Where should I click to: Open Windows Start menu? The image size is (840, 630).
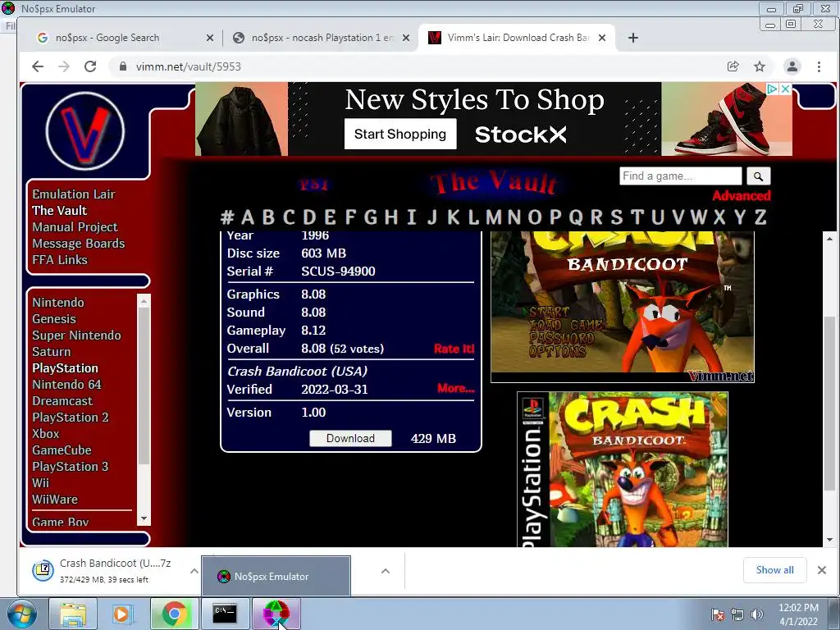click(21, 614)
